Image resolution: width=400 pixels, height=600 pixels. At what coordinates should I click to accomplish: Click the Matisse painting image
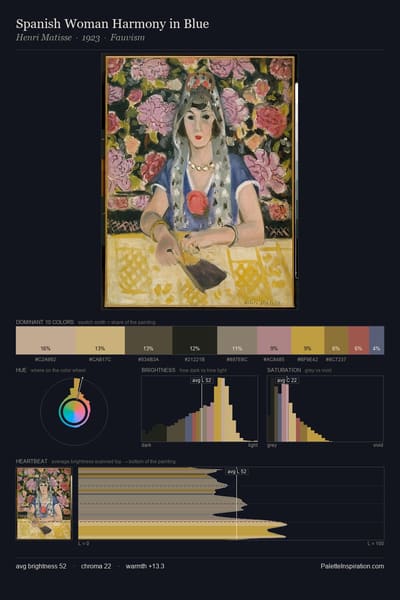[200, 182]
